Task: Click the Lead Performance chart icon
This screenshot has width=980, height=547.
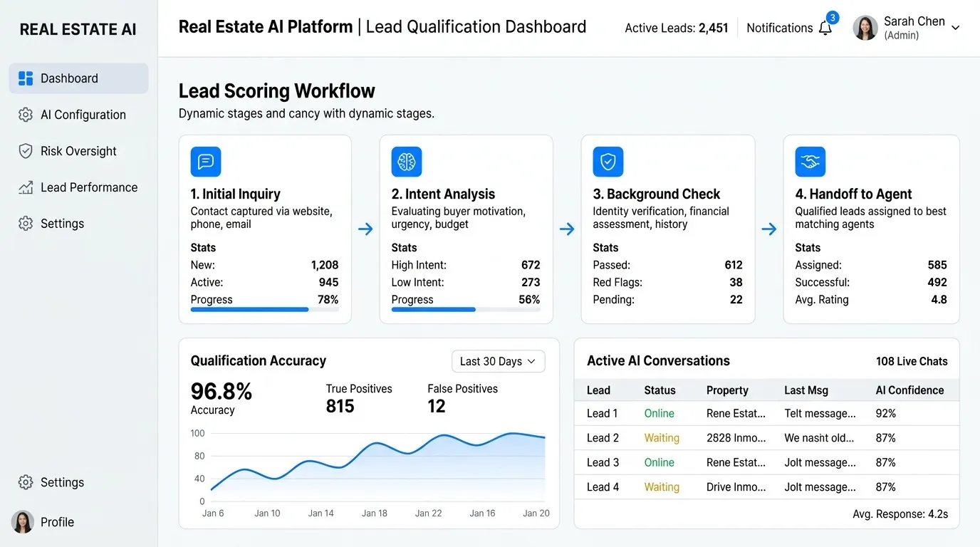Action: coord(26,187)
